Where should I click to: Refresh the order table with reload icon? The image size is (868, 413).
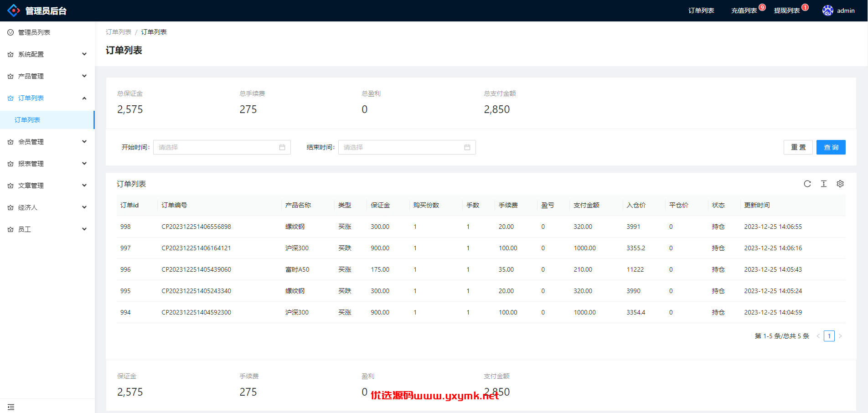(x=807, y=184)
